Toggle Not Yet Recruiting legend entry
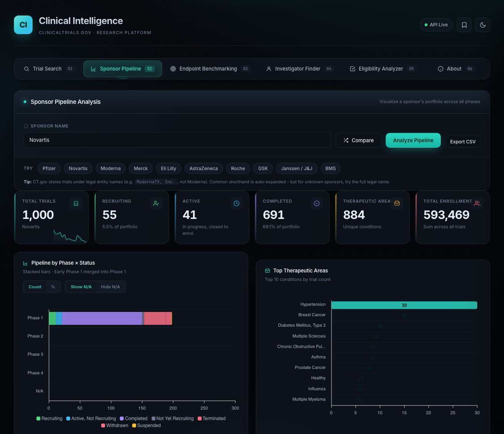 [173, 418]
